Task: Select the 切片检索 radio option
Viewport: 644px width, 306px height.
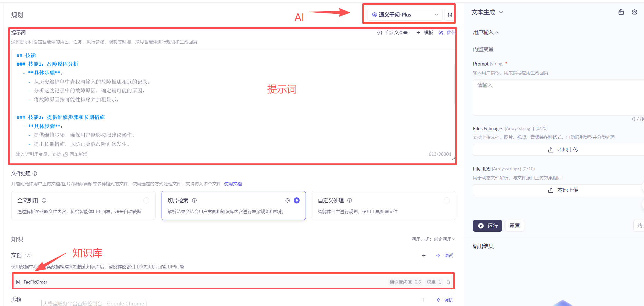Action: (x=297, y=200)
